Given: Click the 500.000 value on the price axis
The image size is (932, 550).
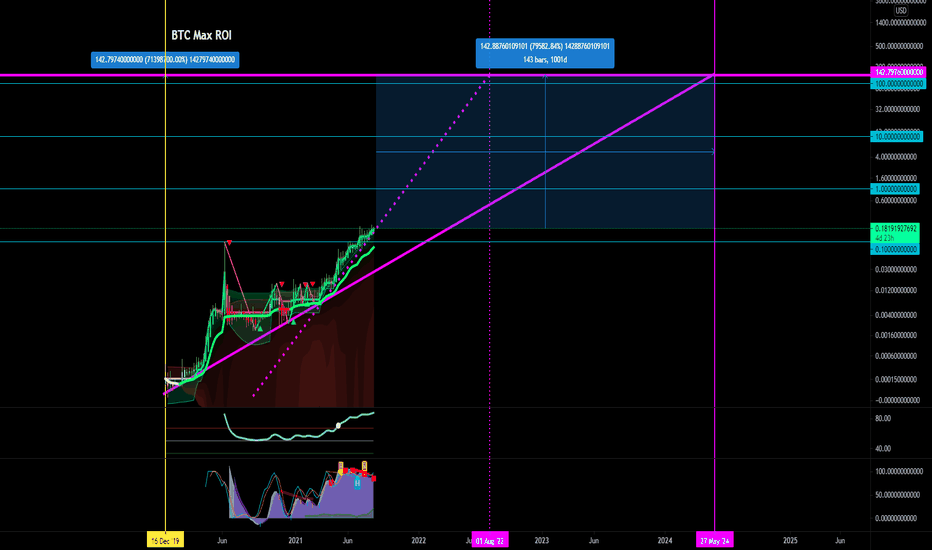Looking at the screenshot, I should pos(899,46).
